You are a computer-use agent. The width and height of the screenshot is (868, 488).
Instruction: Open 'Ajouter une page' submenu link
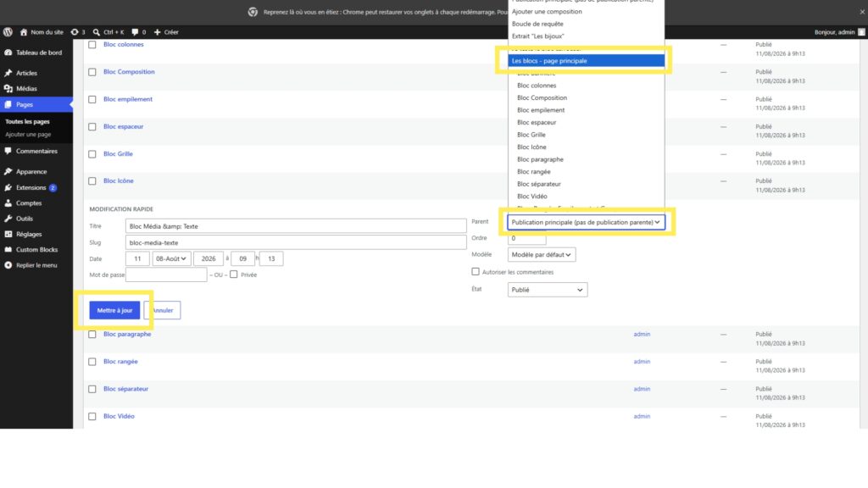tap(28, 135)
